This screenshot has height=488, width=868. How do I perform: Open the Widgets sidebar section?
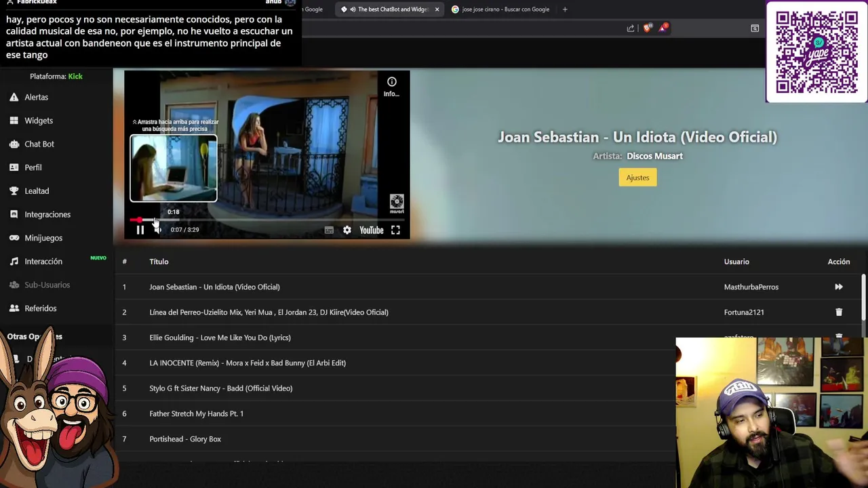39,121
